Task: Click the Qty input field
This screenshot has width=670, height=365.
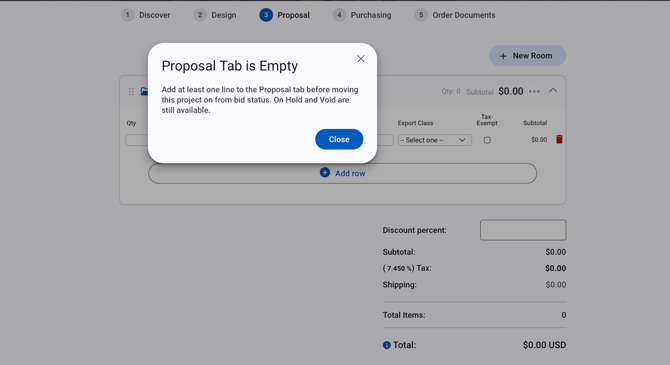Action: (x=137, y=140)
